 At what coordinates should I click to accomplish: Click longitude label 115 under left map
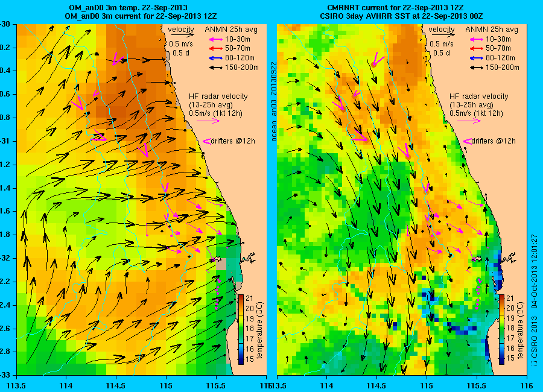pos(166,385)
